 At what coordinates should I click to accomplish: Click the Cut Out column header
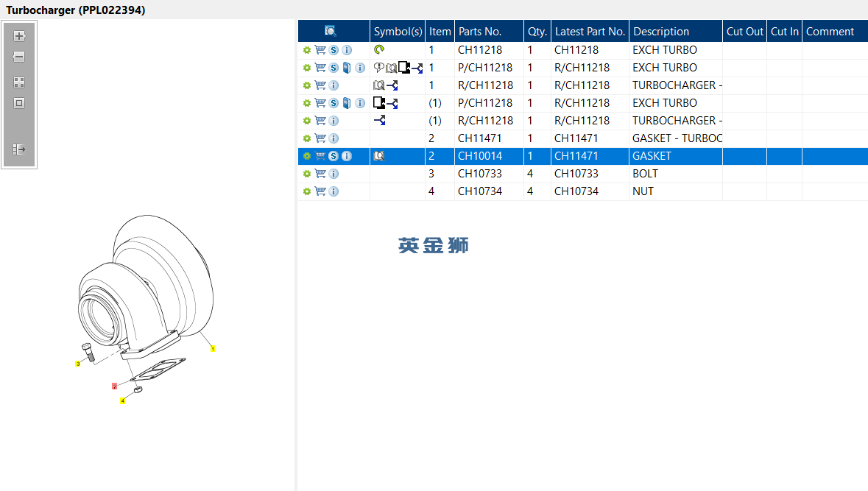[744, 31]
